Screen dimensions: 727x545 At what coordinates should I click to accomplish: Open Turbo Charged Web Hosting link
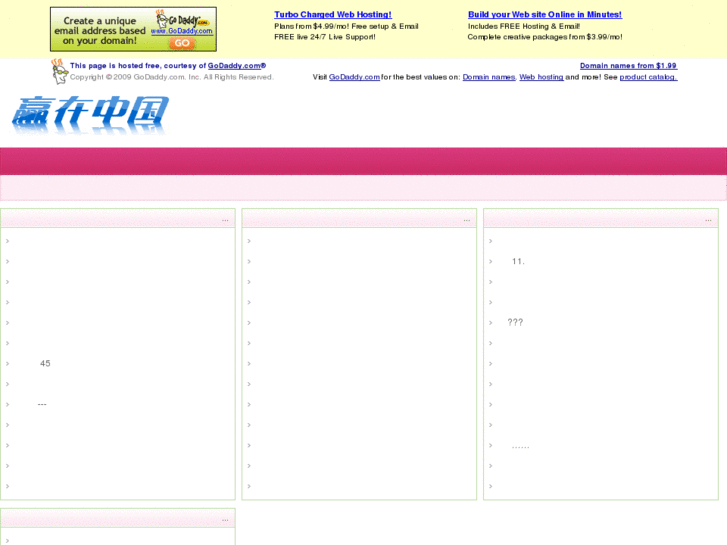tap(333, 14)
